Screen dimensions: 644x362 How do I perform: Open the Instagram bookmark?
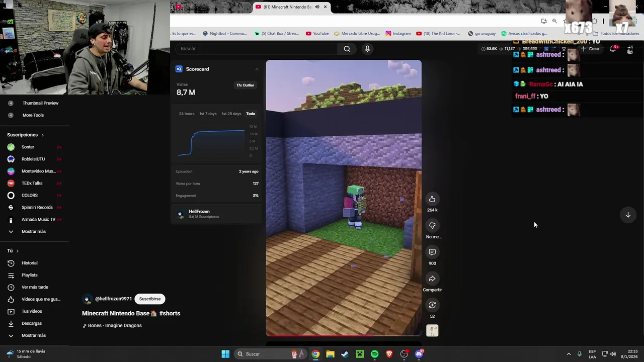398,34
